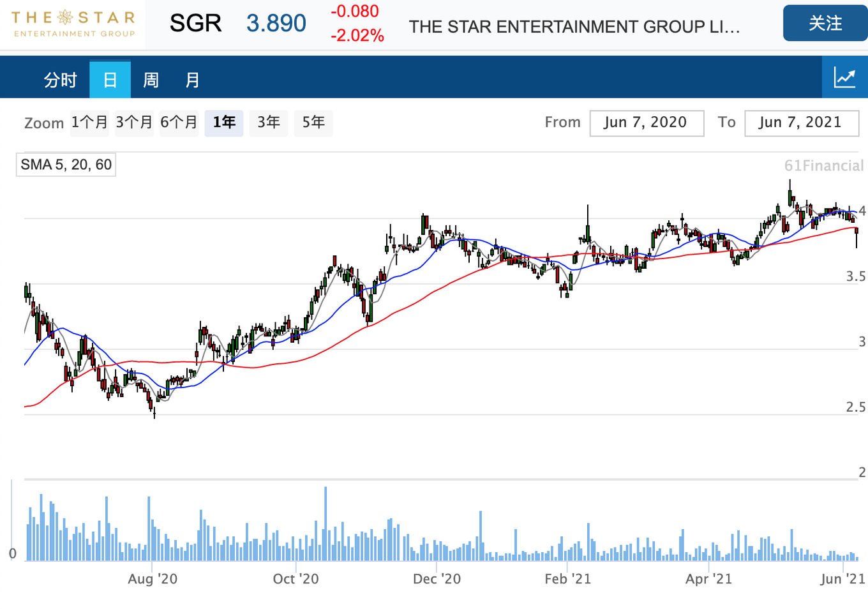Set zoom range to 6个月

[x=179, y=122]
